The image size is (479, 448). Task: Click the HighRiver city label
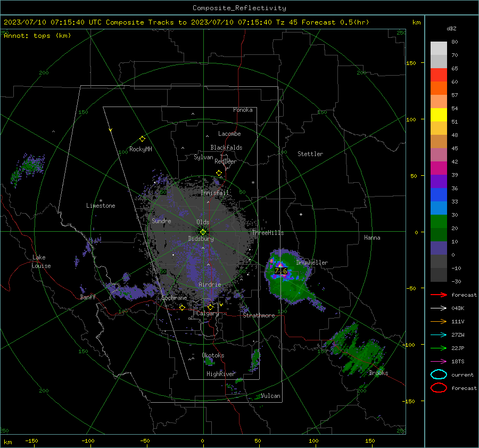pos(220,374)
